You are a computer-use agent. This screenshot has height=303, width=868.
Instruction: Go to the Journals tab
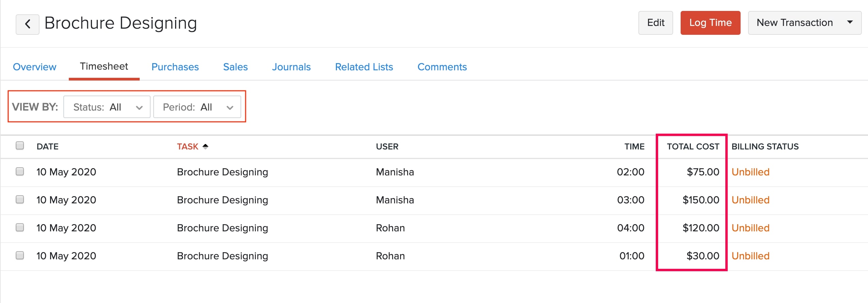(x=291, y=67)
